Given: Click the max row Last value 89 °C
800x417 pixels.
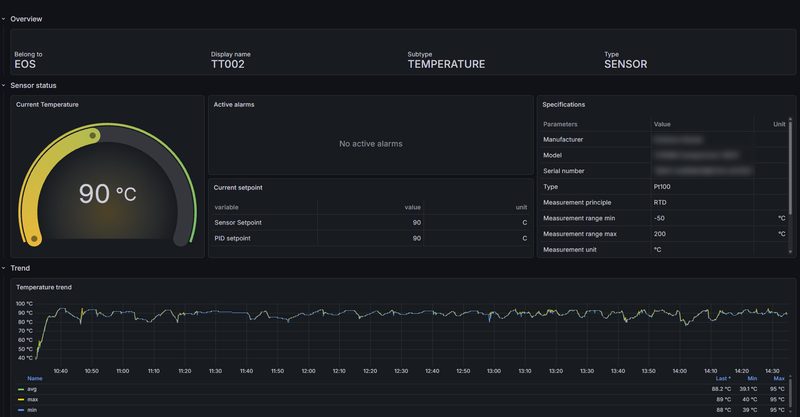Looking at the screenshot, I should [723, 400].
